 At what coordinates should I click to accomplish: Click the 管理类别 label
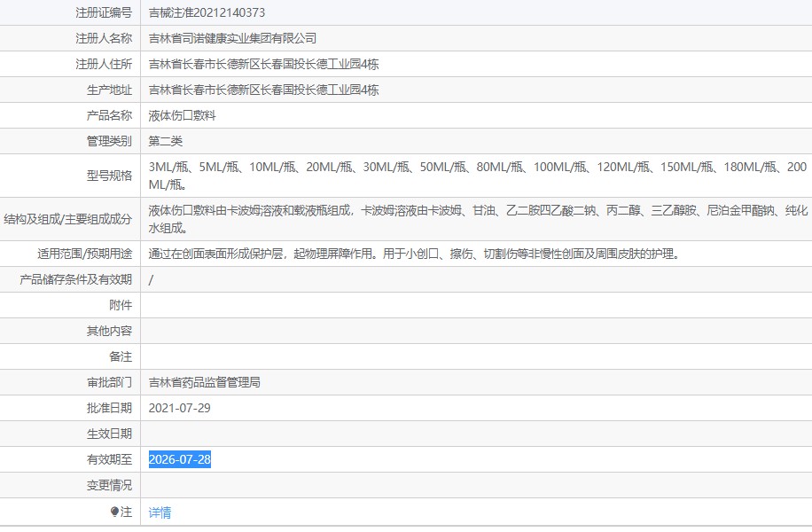point(109,141)
